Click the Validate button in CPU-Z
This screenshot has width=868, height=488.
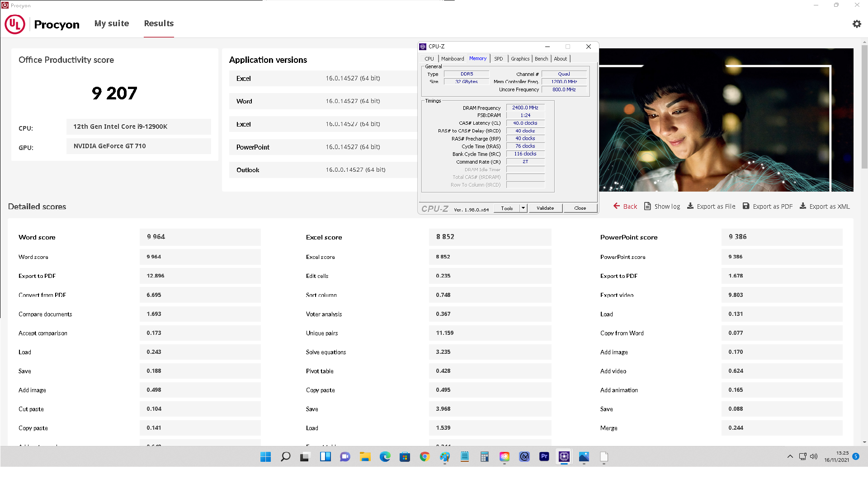(545, 208)
